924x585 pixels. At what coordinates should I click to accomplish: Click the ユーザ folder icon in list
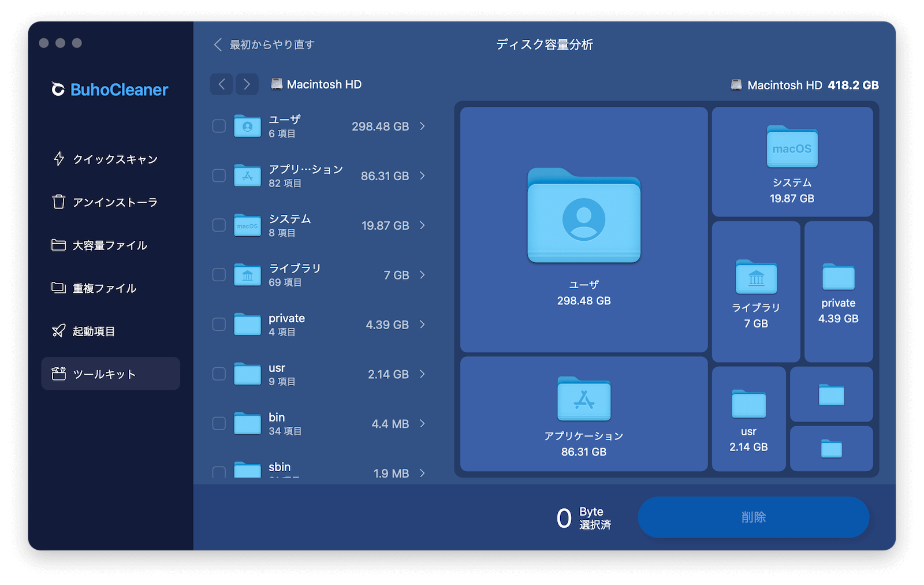[x=247, y=126]
